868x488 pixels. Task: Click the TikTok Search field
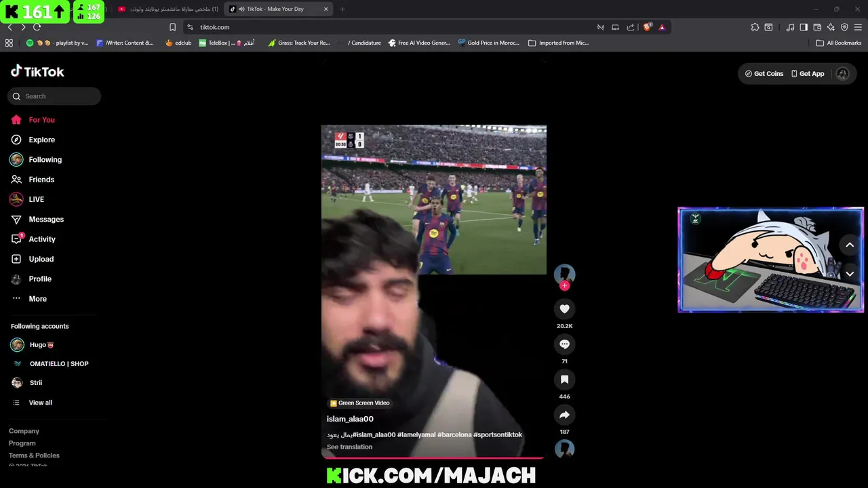tap(54, 96)
